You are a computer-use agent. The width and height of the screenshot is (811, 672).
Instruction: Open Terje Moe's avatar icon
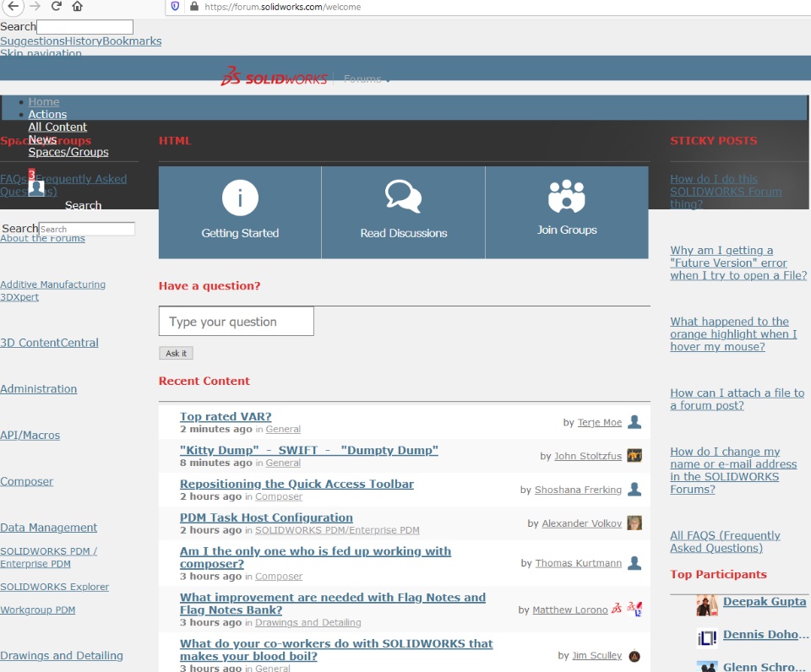point(634,422)
